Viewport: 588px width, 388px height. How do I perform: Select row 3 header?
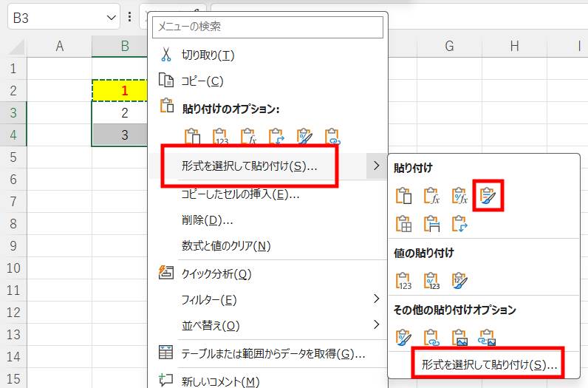point(13,112)
